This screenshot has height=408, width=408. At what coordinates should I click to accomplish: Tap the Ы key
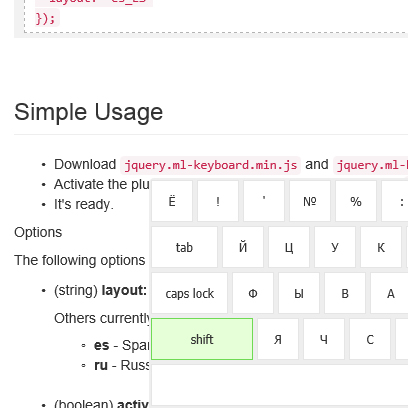(x=299, y=293)
